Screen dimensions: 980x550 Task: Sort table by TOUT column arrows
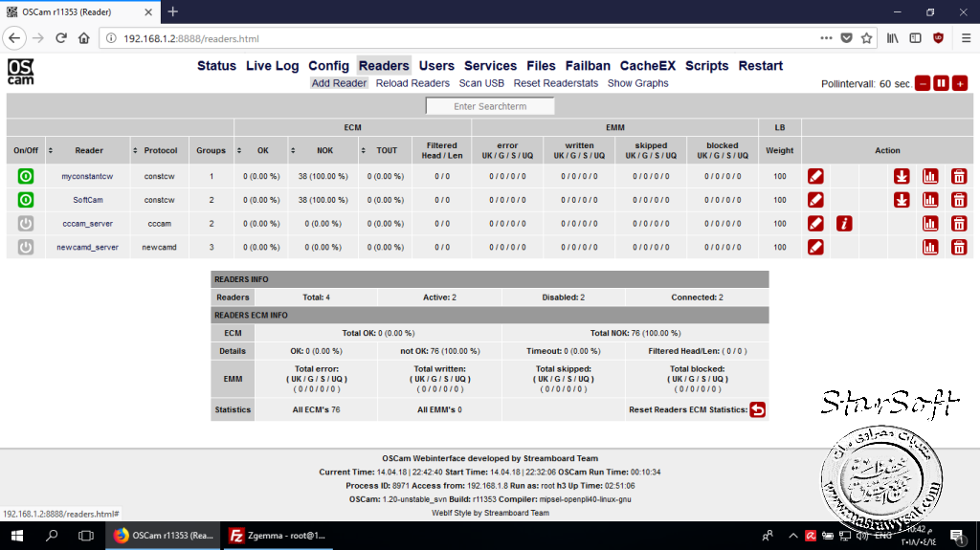tap(363, 150)
